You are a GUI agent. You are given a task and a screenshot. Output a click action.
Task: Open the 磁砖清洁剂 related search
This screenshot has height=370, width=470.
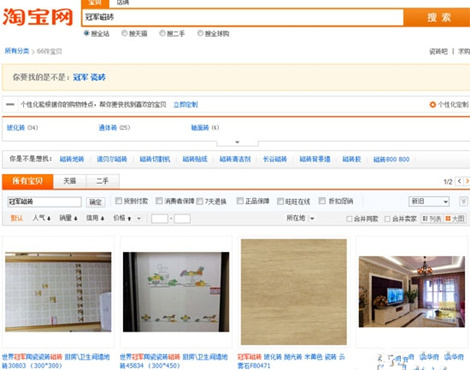click(235, 159)
